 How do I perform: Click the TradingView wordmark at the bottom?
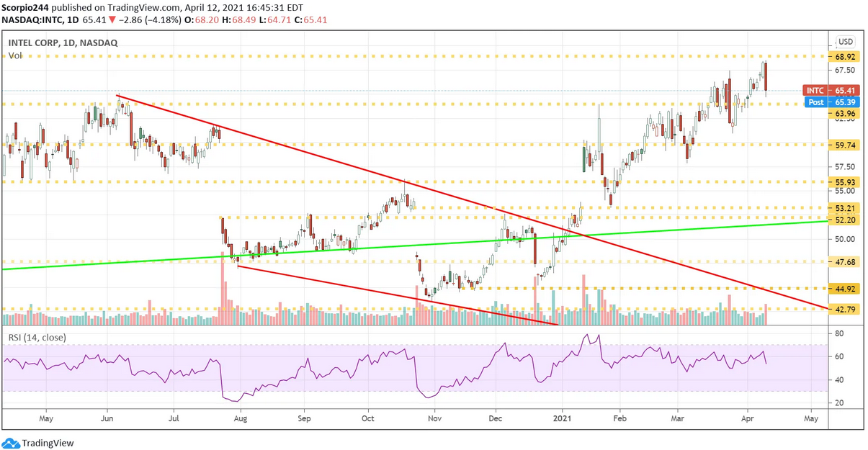click(x=48, y=444)
